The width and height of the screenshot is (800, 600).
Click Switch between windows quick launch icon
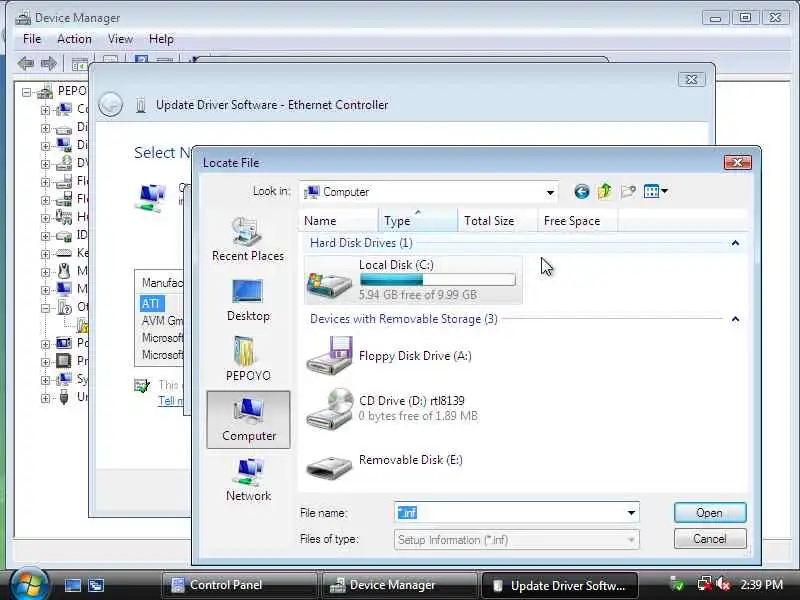tap(96, 585)
